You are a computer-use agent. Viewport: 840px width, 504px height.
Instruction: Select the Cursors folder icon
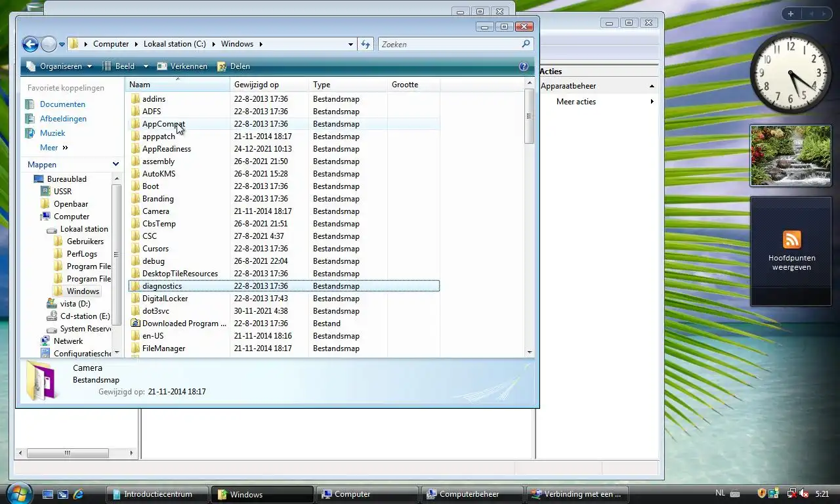click(135, 249)
